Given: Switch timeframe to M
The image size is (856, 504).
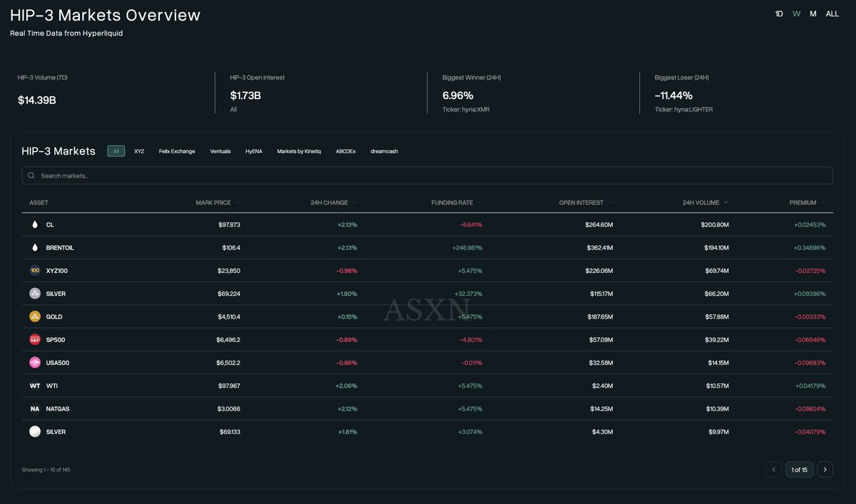Looking at the screenshot, I should click(812, 13).
